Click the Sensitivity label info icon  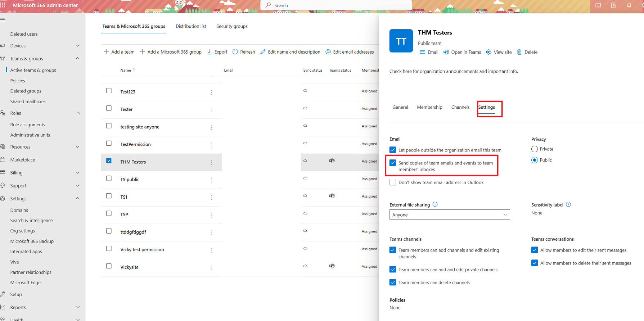tap(568, 204)
